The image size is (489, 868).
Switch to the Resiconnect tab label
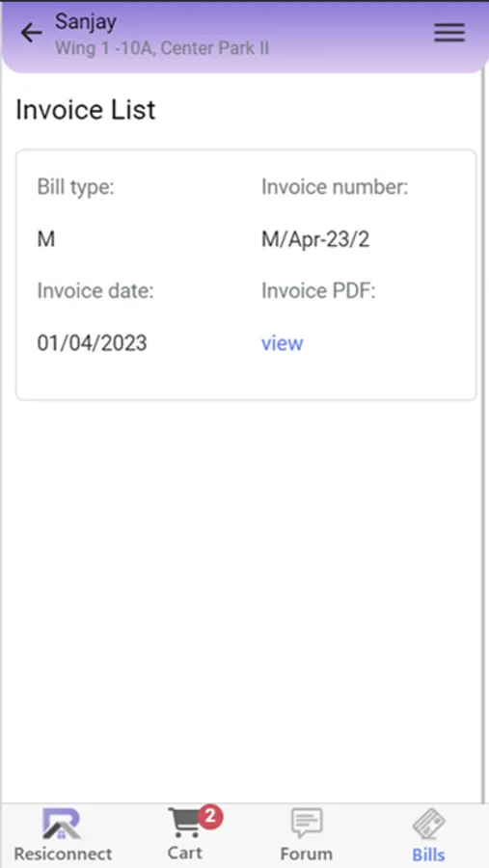(63, 854)
